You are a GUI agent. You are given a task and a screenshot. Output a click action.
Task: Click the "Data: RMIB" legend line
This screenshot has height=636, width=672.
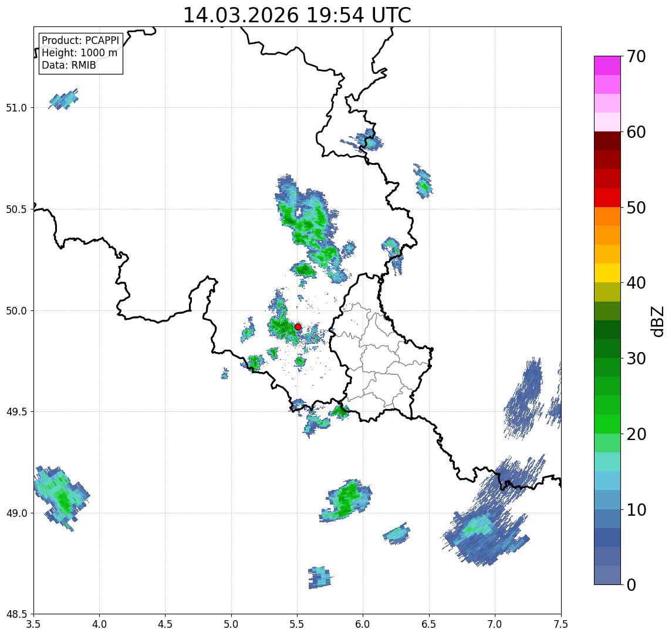(69, 65)
